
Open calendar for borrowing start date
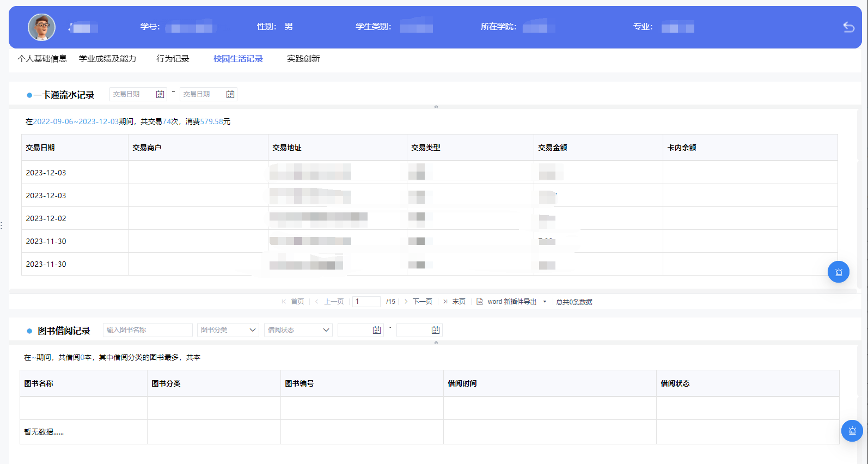376,330
